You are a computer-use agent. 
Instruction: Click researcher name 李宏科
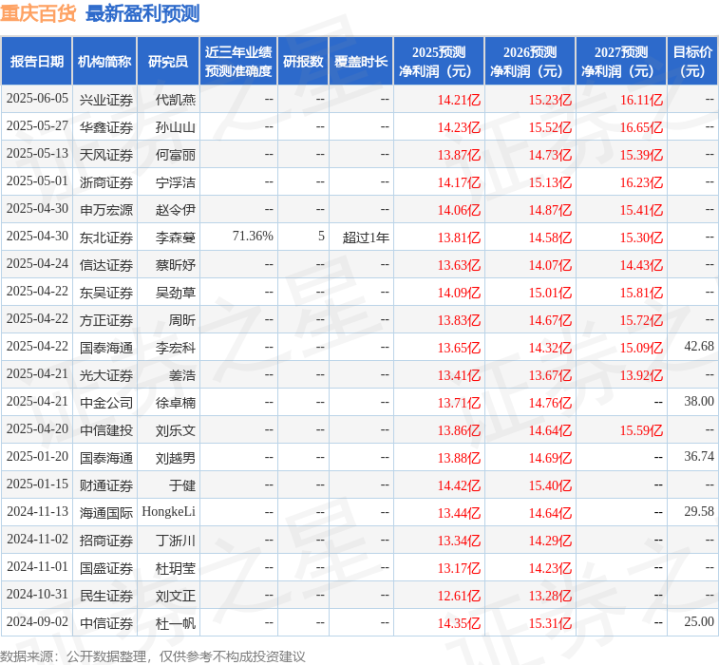pos(176,348)
